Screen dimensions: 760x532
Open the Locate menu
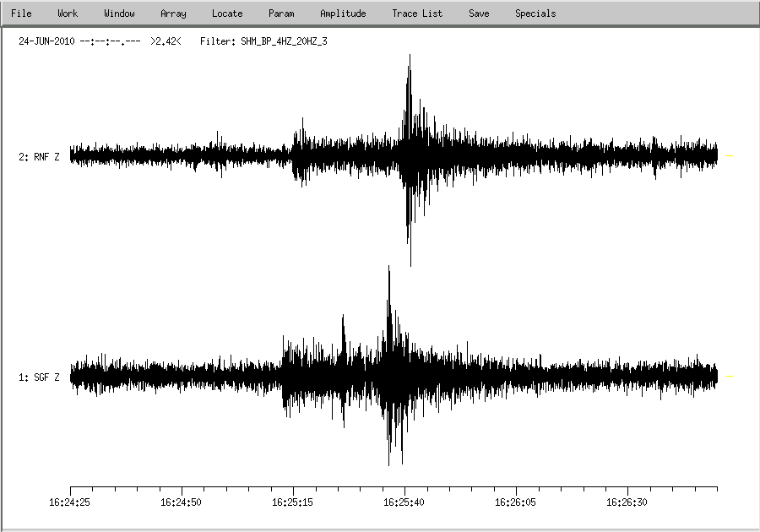tap(227, 14)
